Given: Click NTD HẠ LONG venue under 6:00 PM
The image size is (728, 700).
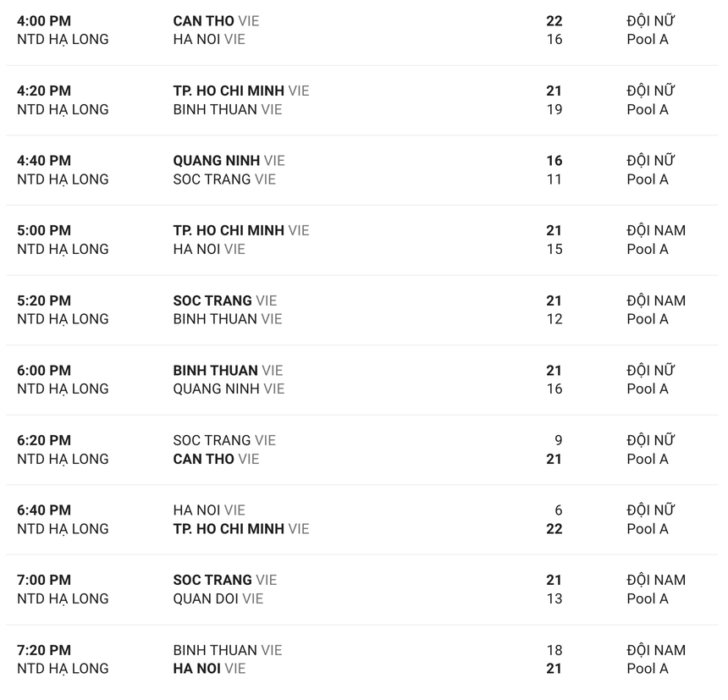Looking at the screenshot, I should pos(63,389).
